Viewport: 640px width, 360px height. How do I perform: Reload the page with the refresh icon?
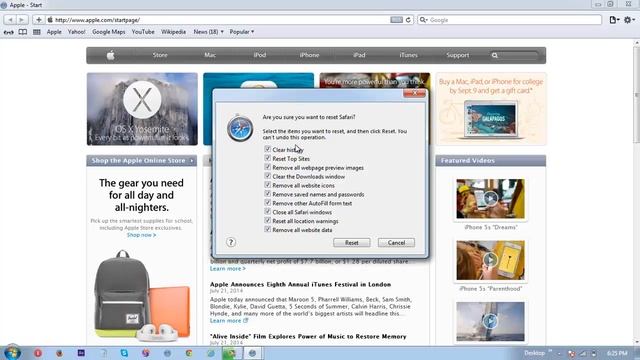tap(408, 20)
